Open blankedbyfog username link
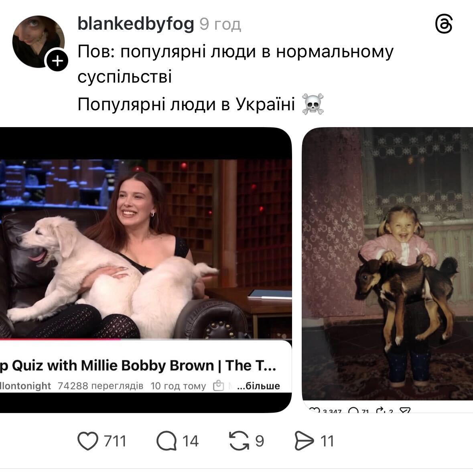 (x=136, y=24)
